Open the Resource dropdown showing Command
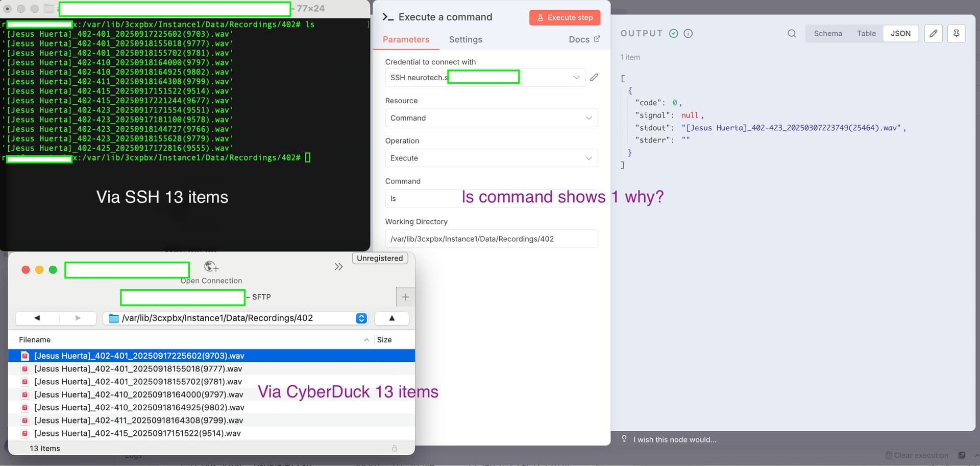This screenshot has width=980, height=466. coord(491,118)
